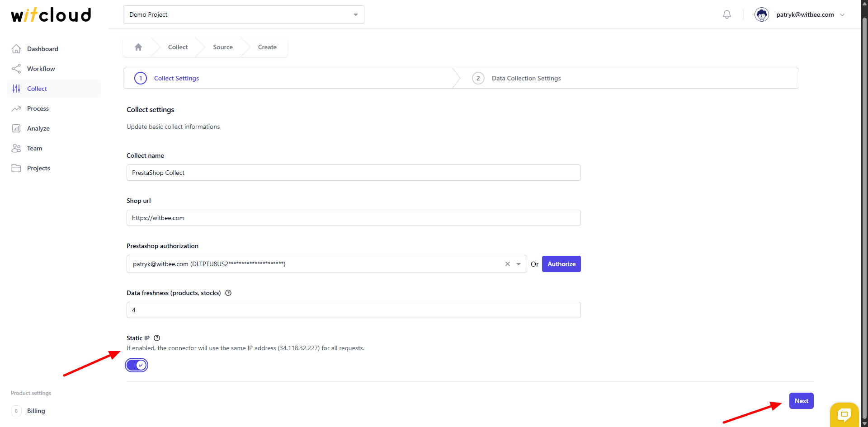Viewport: 868px width, 427px height.
Task: Select Collect in the sidebar
Action: coord(54,89)
